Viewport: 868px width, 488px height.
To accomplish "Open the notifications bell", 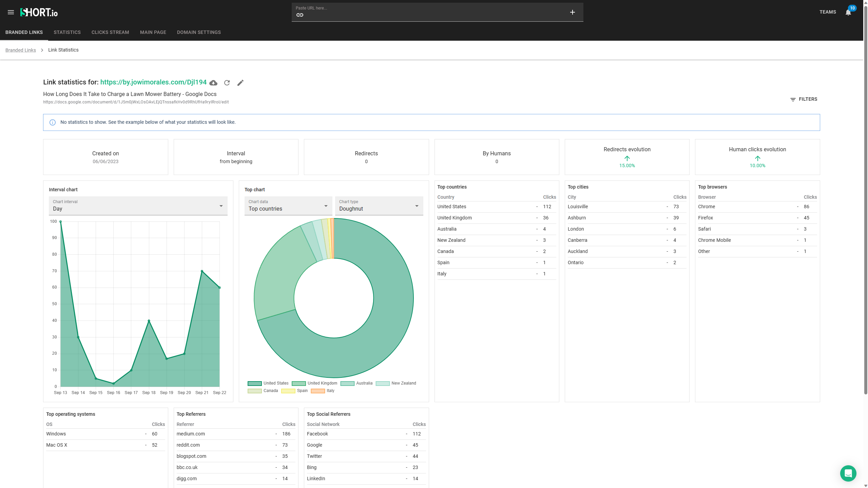I will point(848,13).
